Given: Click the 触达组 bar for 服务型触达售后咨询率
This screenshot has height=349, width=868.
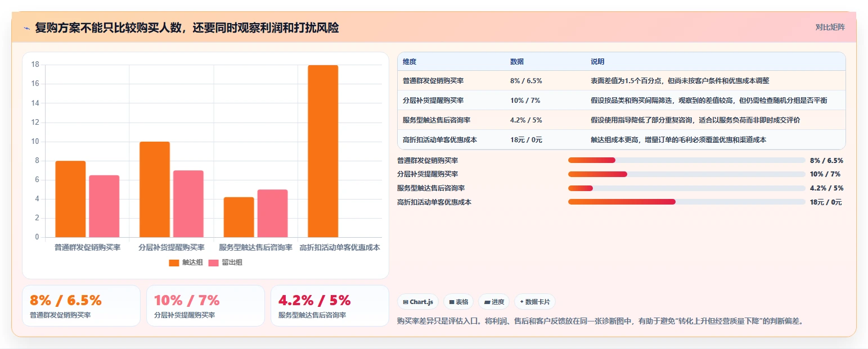Looking at the screenshot, I should tap(239, 217).
